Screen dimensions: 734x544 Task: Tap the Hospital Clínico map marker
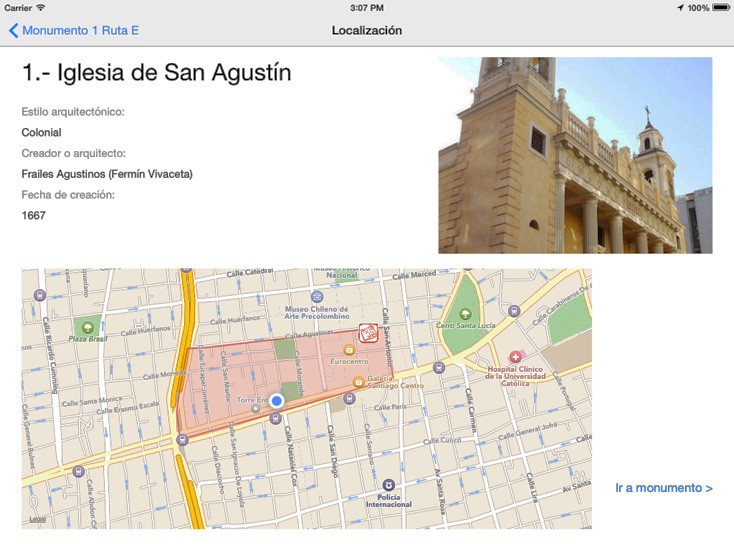(516, 356)
